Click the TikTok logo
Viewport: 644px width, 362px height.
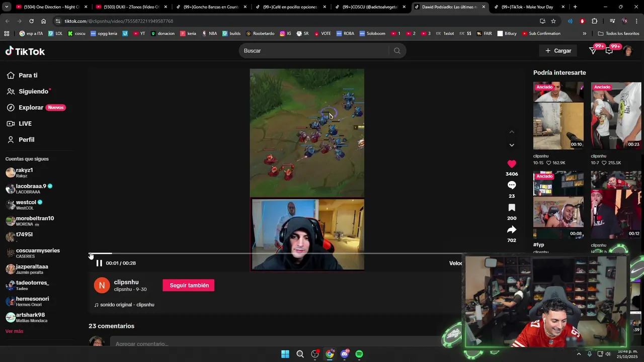(25, 51)
